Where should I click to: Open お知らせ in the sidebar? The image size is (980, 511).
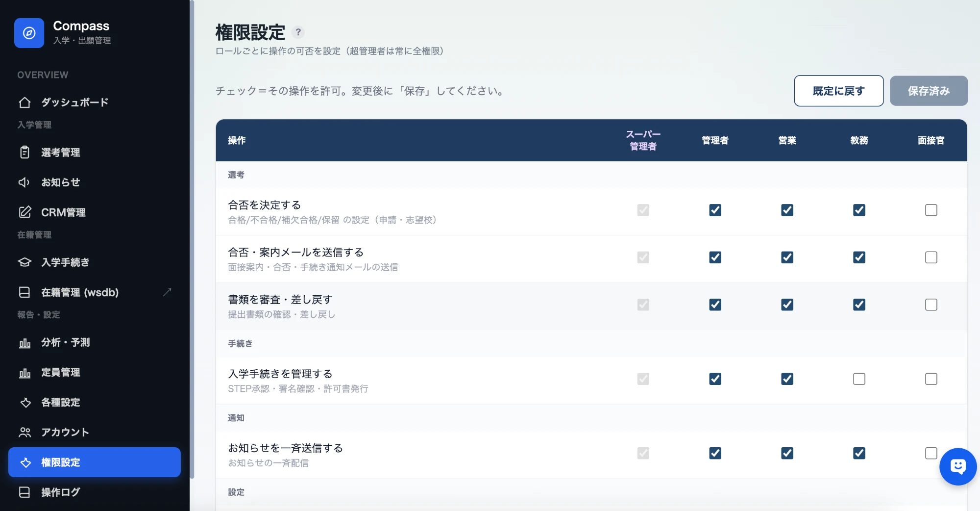tap(95, 182)
